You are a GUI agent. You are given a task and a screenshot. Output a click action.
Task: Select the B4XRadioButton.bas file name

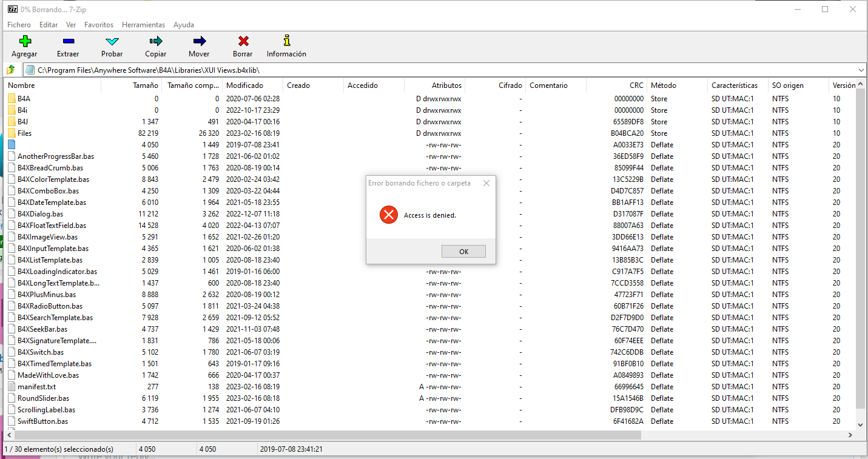click(50, 306)
